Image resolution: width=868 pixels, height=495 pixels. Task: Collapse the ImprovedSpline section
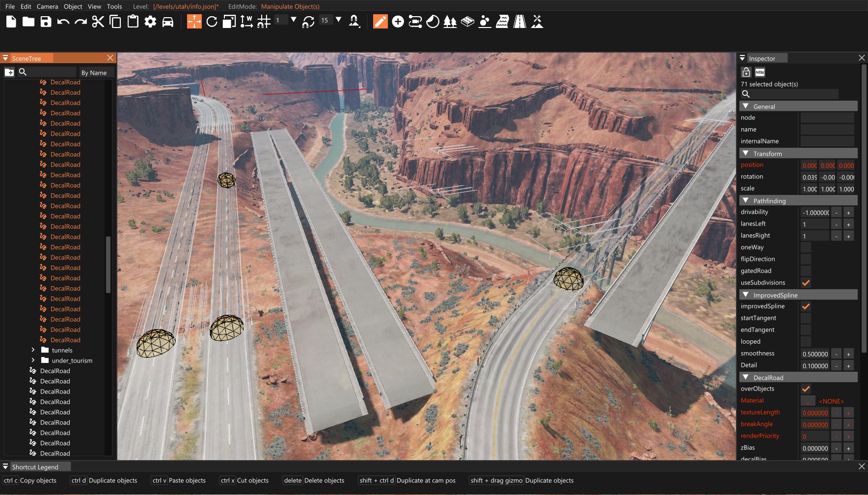[746, 295]
